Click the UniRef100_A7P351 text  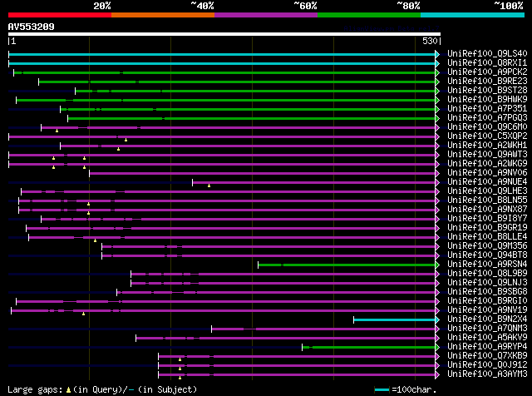tap(487, 108)
